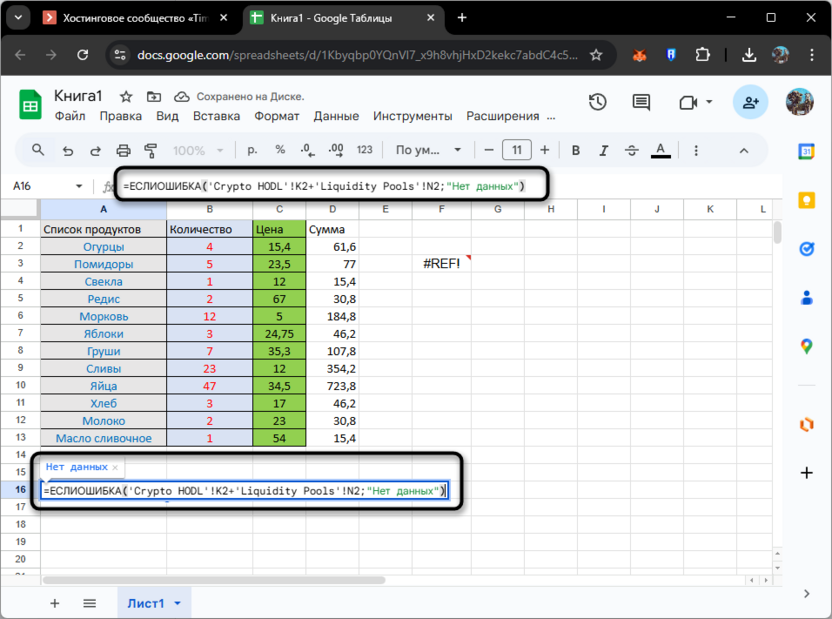Image resolution: width=832 pixels, height=619 pixels.
Task: Toggle italic formatting on
Action: click(603, 150)
